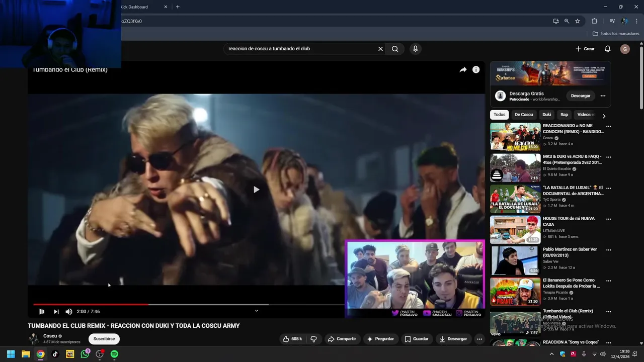Open YouTube notifications bell

(x=607, y=49)
